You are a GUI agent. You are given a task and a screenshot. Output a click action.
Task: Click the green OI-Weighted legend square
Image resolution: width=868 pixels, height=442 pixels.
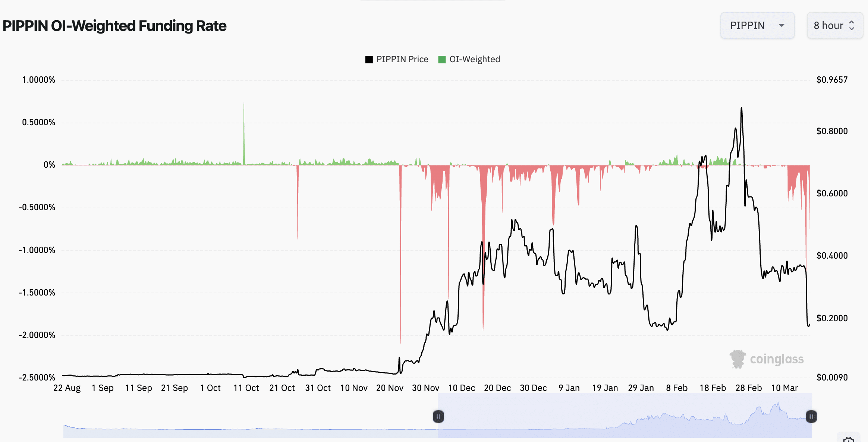[x=442, y=60]
